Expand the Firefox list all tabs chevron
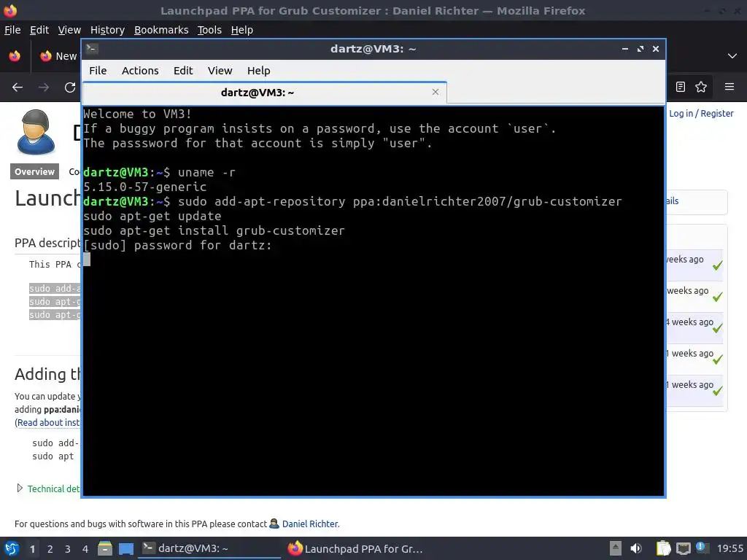Image resolution: width=747 pixels, height=560 pixels. tap(732, 56)
